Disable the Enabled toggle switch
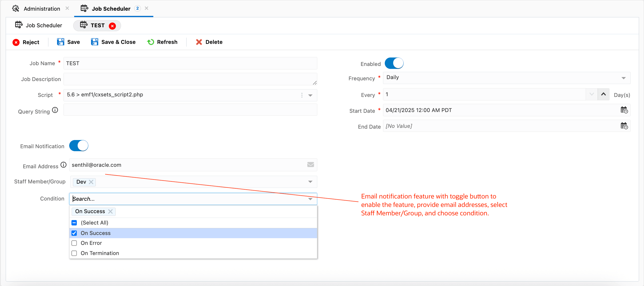This screenshot has height=286, width=644. click(x=394, y=63)
